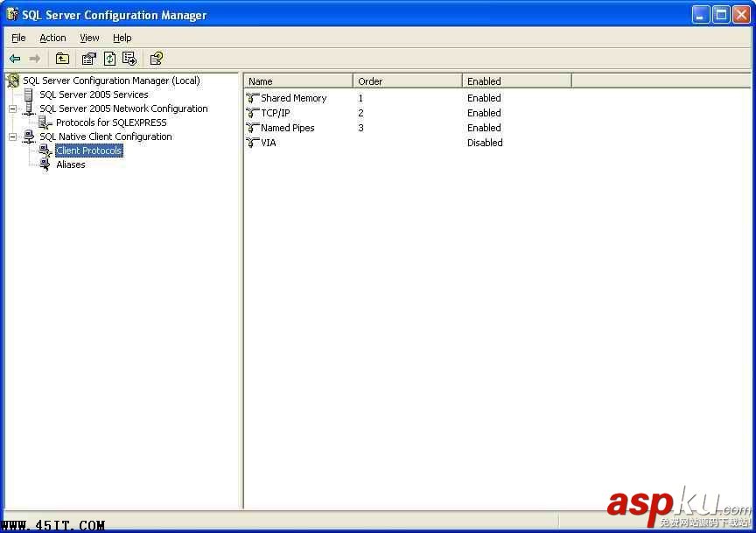Viewport: 756px width, 533px height.
Task: Select the Client Protocols label
Action: [88, 151]
